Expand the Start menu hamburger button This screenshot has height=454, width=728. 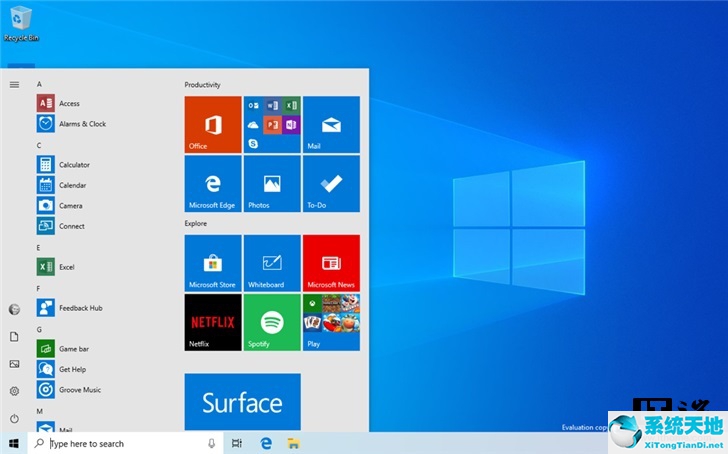14,84
